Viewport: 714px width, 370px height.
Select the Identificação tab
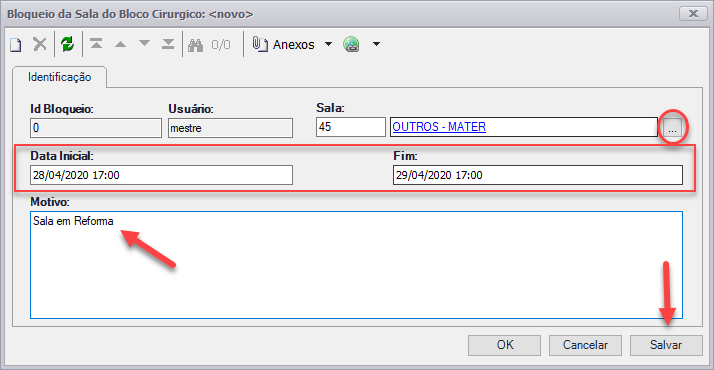(x=60, y=77)
